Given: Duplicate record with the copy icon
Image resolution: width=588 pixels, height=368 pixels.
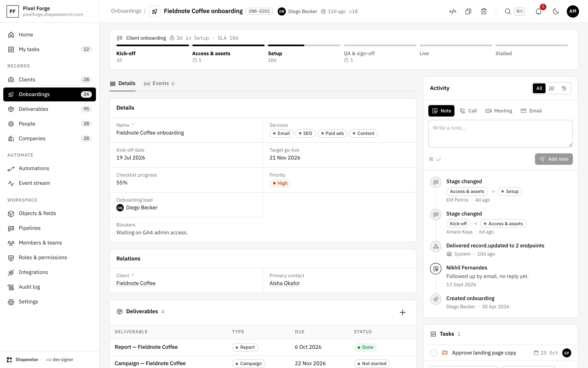Looking at the screenshot, I should (x=468, y=11).
